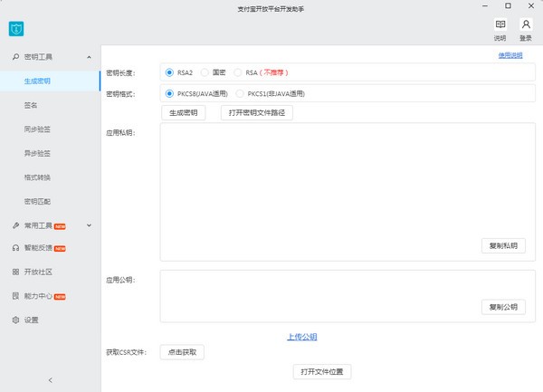Screen dimensions: 543x392
Task: Switch to 格式转换 in sidebar
Action: pyautogui.click(x=36, y=177)
